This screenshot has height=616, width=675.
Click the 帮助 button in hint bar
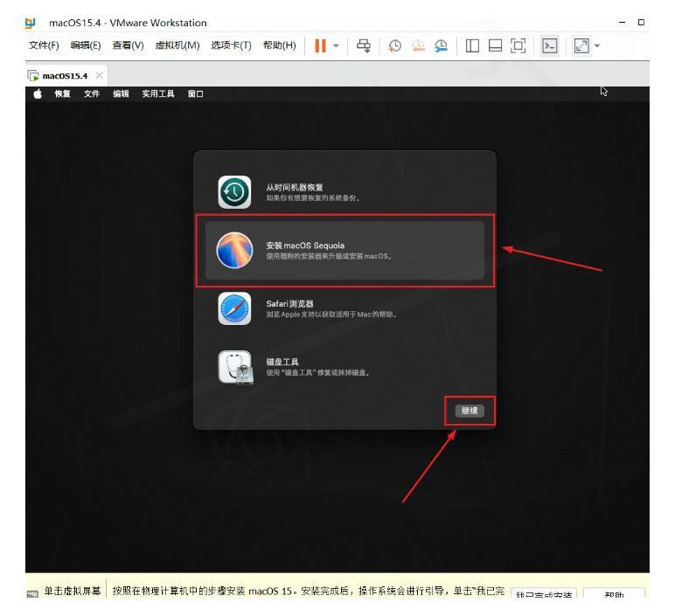(x=614, y=594)
